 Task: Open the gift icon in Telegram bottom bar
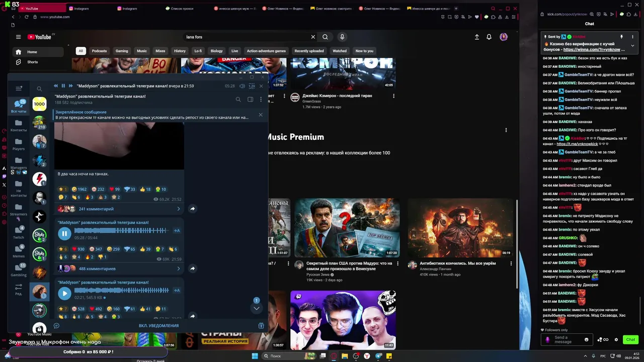(x=261, y=325)
